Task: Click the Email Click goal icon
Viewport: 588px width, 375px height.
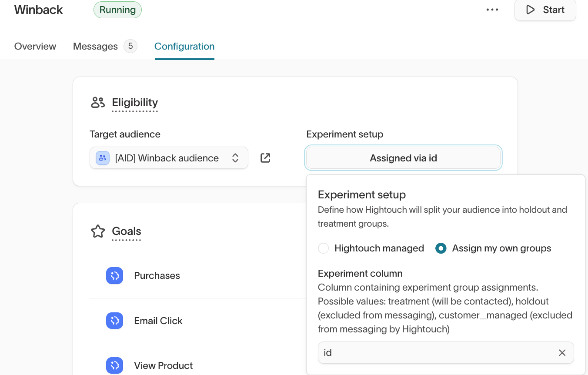Action: 114,321
